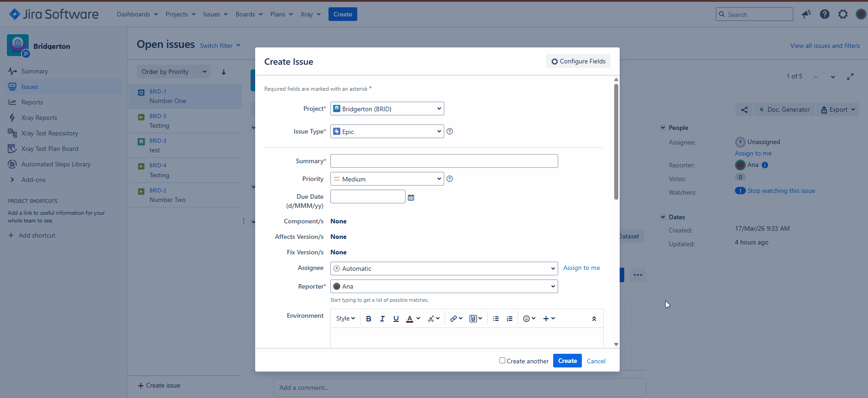Open the Boards menu
The height and width of the screenshot is (398, 868).
249,14
